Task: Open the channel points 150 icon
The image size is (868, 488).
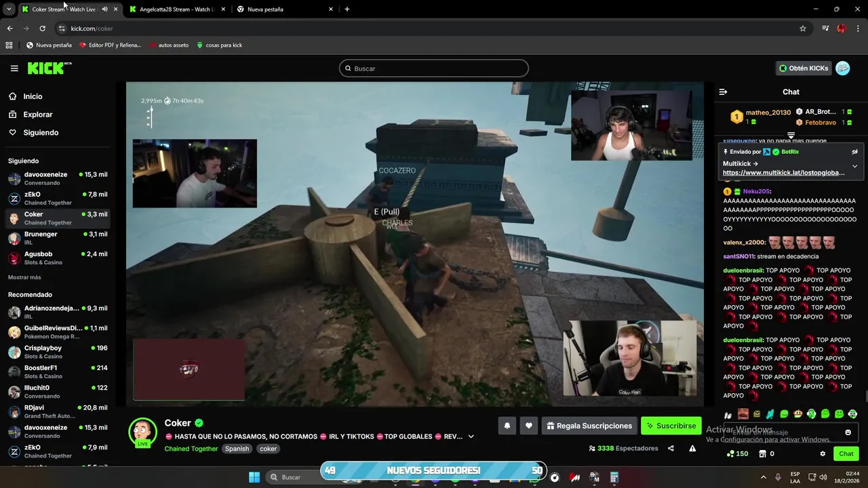Action: click(737, 453)
